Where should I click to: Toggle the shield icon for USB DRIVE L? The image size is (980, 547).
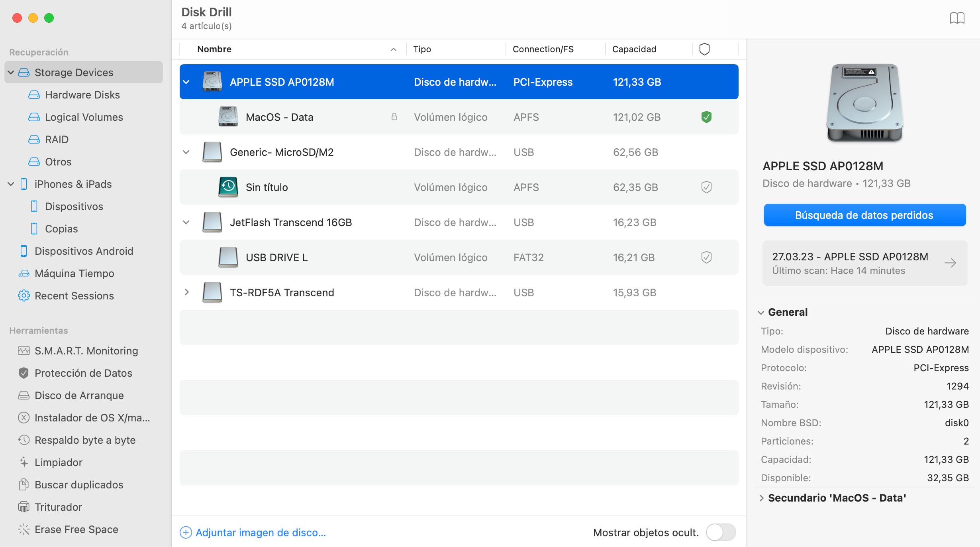pos(706,257)
